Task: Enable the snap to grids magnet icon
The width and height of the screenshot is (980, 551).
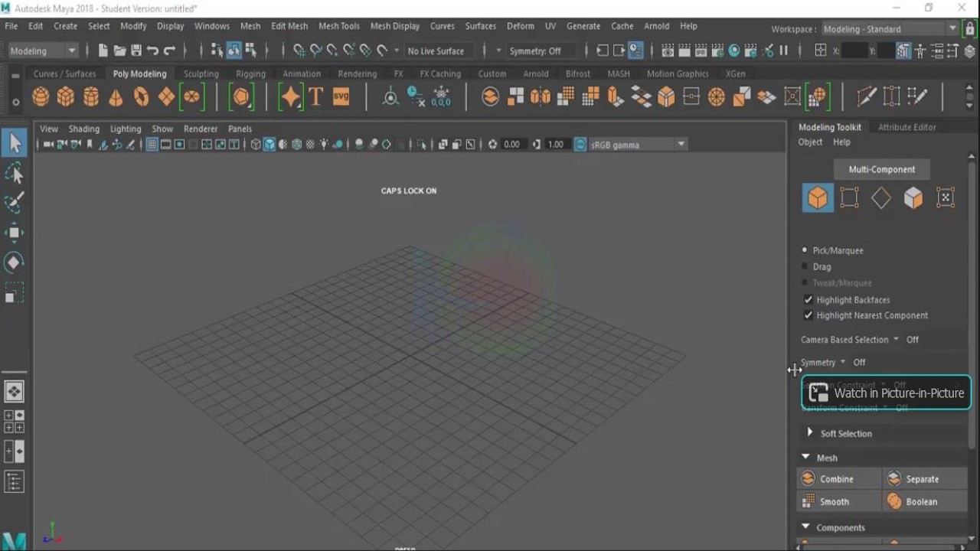Action: (x=299, y=51)
